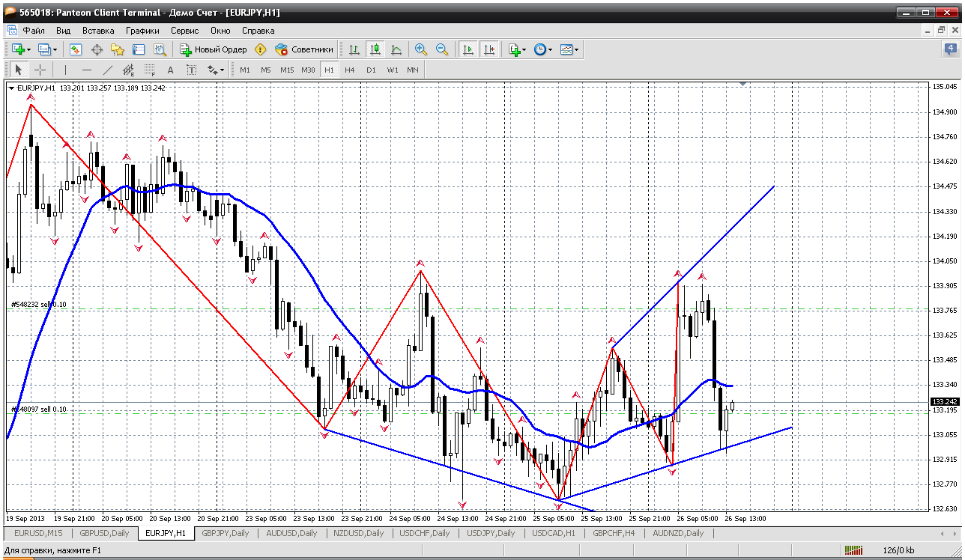
Task: Select the H4 timeframe button
Action: pos(350,70)
